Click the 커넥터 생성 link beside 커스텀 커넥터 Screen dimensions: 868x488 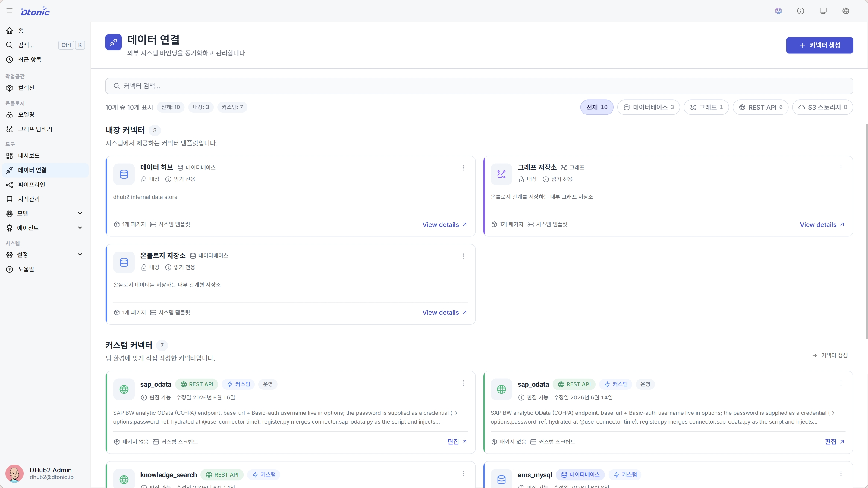tap(830, 355)
